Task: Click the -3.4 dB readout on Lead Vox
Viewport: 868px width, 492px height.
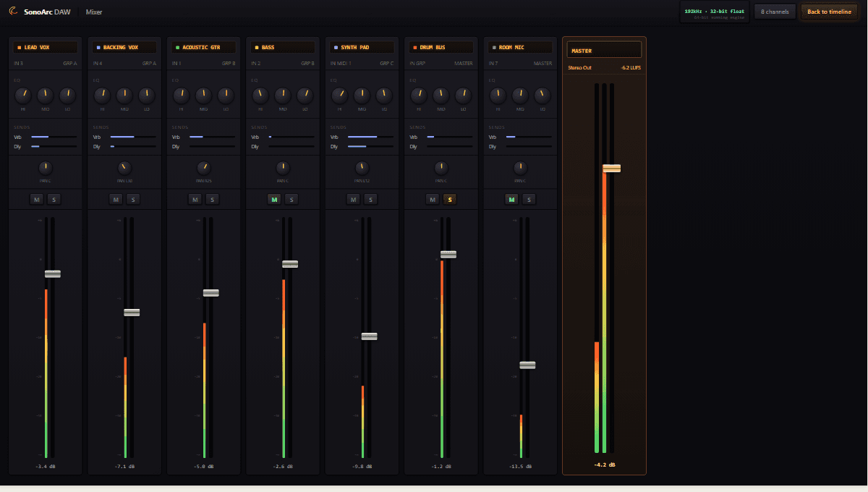Action: click(x=45, y=466)
